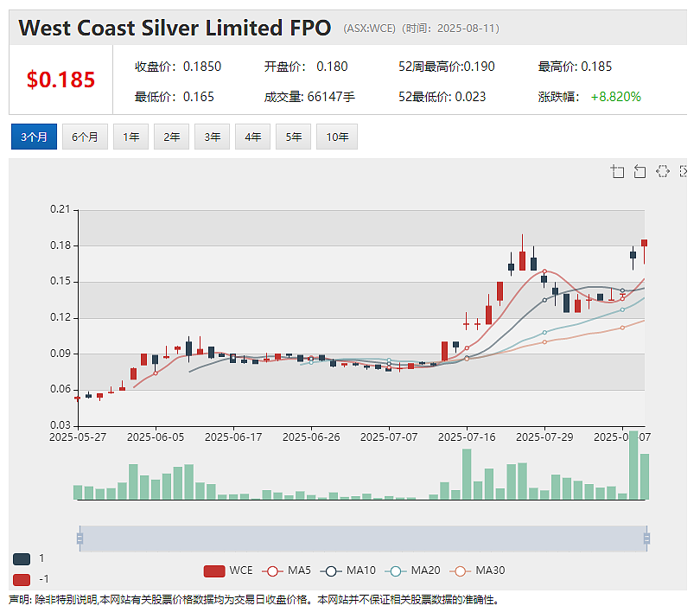Click the 2025-07-07 x-axis label
This screenshot has height=612, width=700.
coord(389,437)
